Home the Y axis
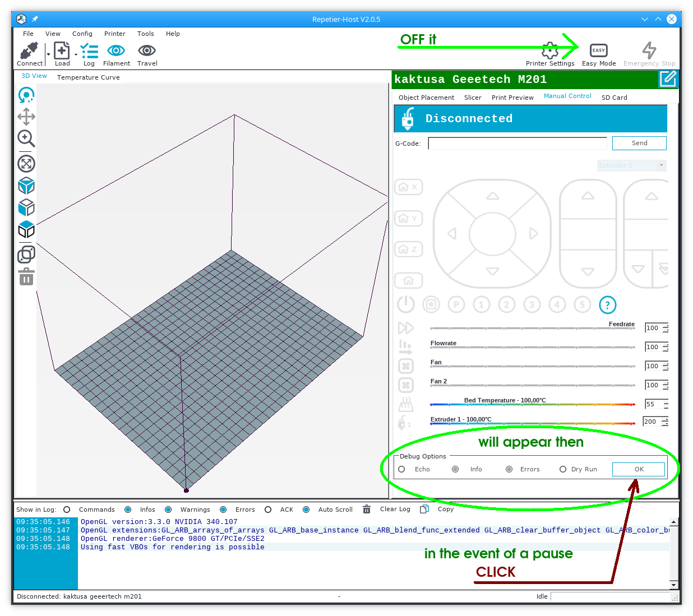Screen dimensions: 693x616 click(x=409, y=218)
